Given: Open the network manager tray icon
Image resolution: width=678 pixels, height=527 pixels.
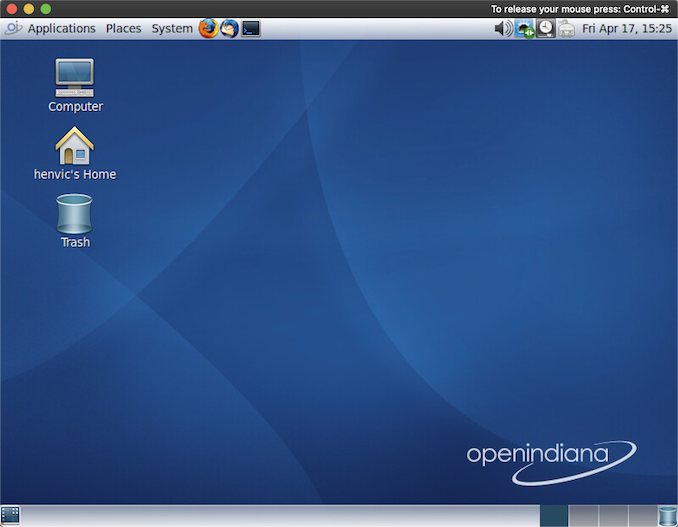Looking at the screenshot, I should (x=524, y=29).
